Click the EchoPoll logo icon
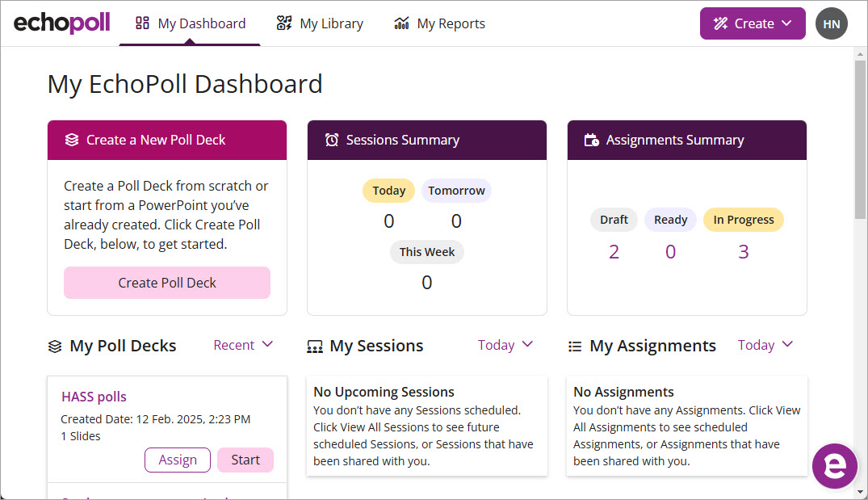This screenshot has width=868, height=500. click(61, 23)
